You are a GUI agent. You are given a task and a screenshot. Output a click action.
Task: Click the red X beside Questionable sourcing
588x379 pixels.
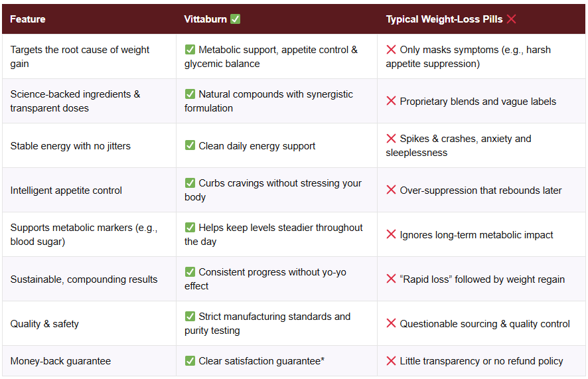pos(392,324)
